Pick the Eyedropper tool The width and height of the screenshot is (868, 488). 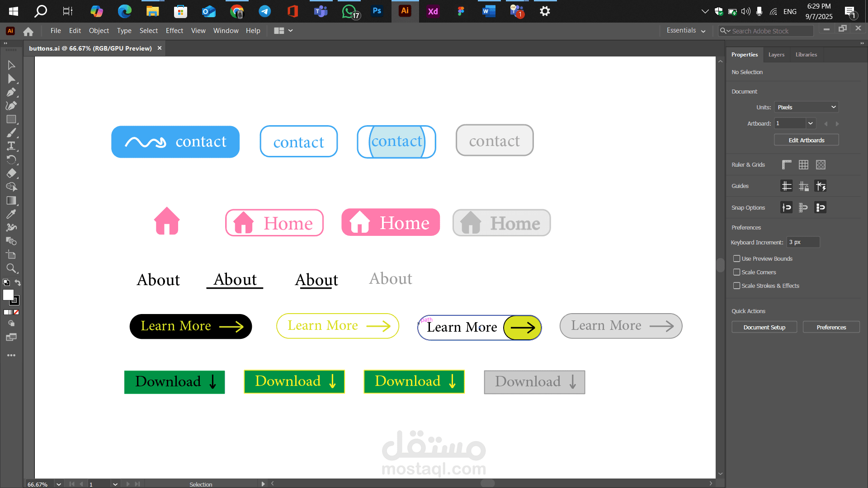coord(11,214)
